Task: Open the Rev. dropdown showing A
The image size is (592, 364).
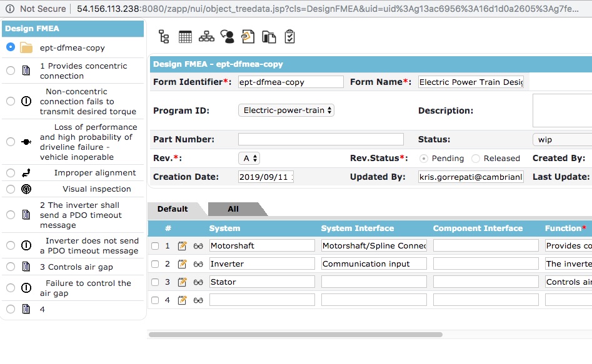Action: pos(249,159)
